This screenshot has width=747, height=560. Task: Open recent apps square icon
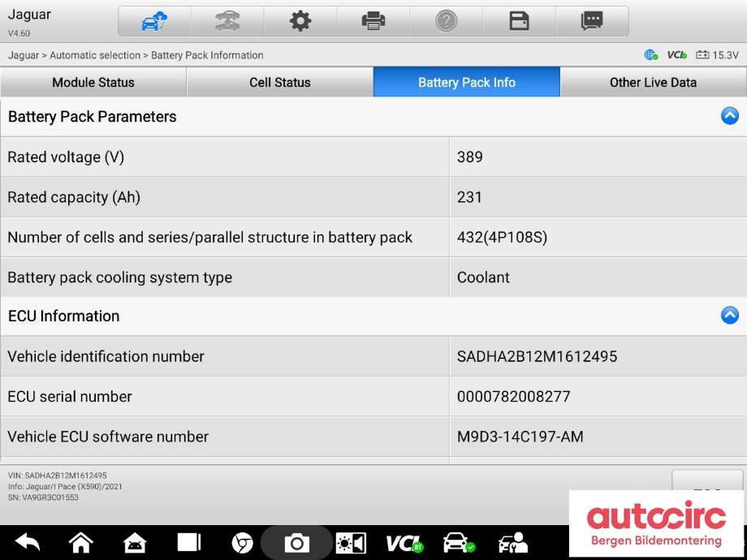pos(189,542)
